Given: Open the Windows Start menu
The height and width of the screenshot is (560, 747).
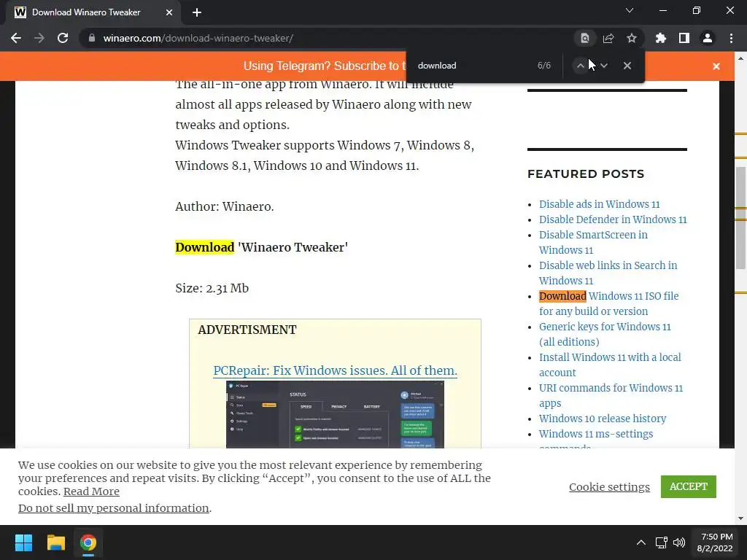Looking at the screenshot, I should [23, 542].
